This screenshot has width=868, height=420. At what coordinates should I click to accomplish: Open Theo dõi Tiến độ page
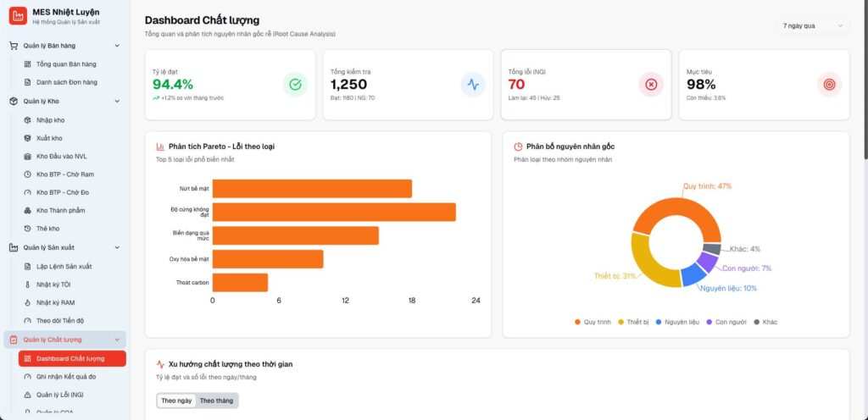[x=60, y=321]
